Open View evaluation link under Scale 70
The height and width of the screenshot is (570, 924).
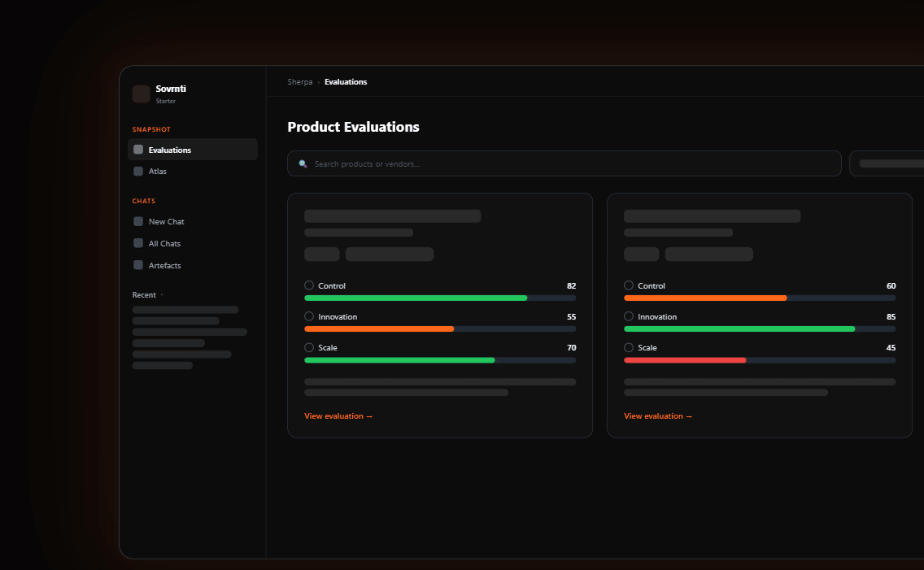pos(338,416)
